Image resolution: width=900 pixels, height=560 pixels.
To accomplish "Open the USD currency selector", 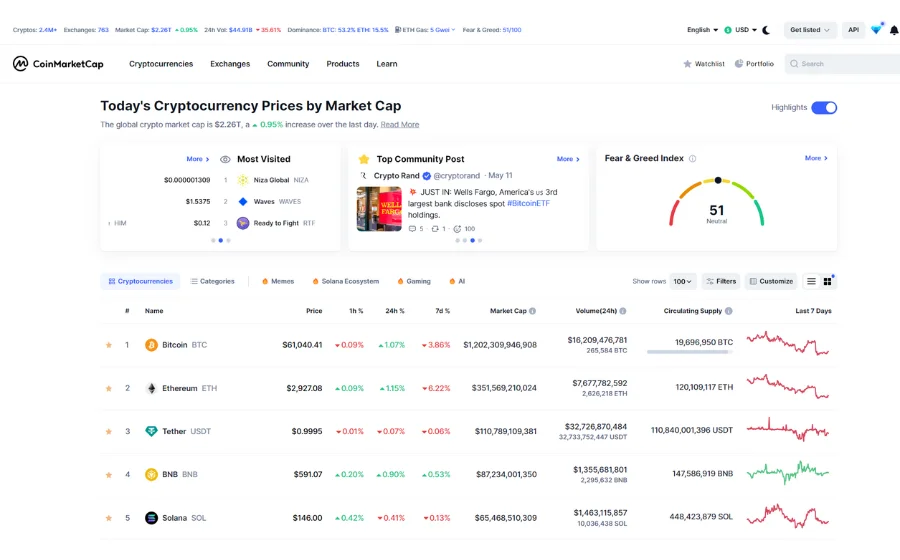I will [740, 30].
